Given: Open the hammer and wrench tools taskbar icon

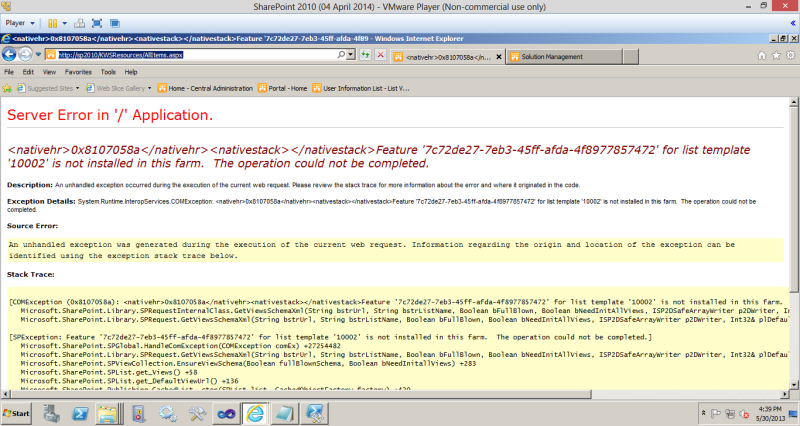Looking at the screenshot, I should pyautogui.click(x=197, y=413).
